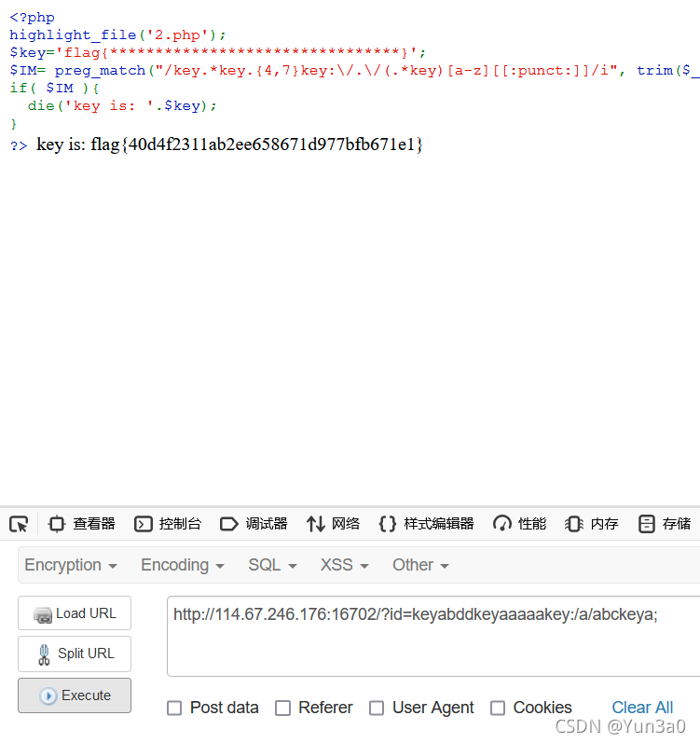Image resolution: width=700 pixels, height=743 pixels.
Task: Enable the User Agent checkbox
Action: tap(377, 708)
